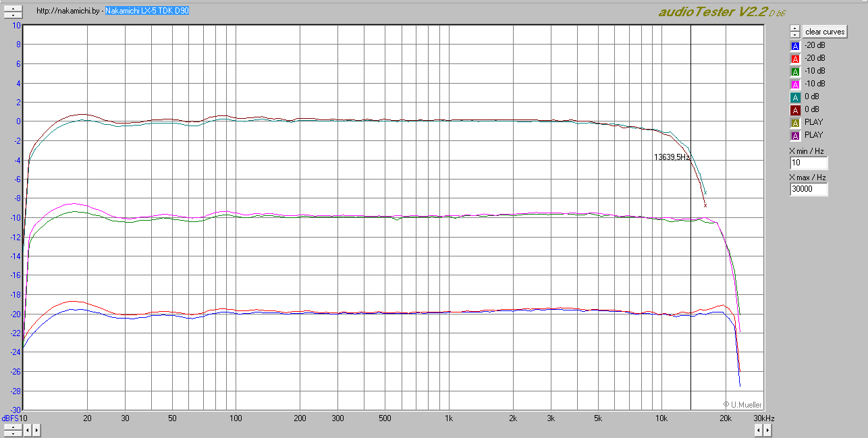Click the left arrow button below graph

pyautogui.click(x=27, y=429)
